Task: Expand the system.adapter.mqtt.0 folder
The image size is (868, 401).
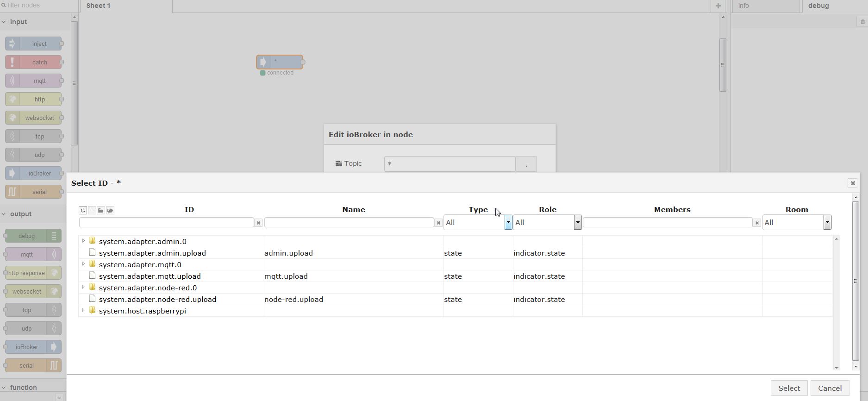Action: pyautogui.click(x=83, y=264)
